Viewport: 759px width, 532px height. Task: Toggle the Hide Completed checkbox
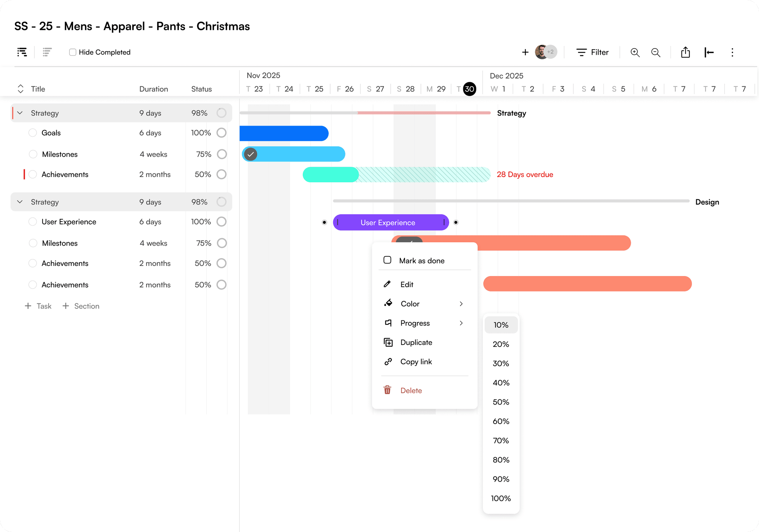tap(73, 52)
